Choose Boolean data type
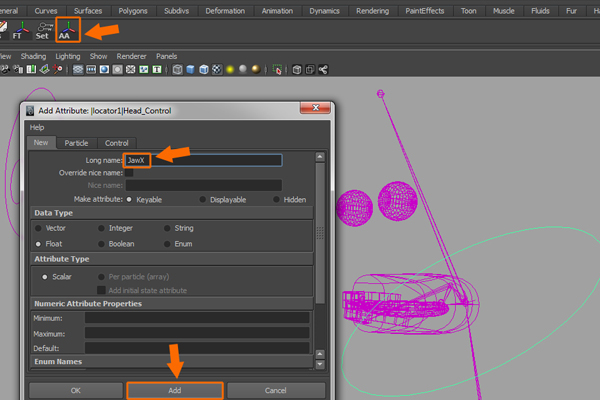Image resolution: width=600 pixels, height=400 pixels. coord(101,244)
